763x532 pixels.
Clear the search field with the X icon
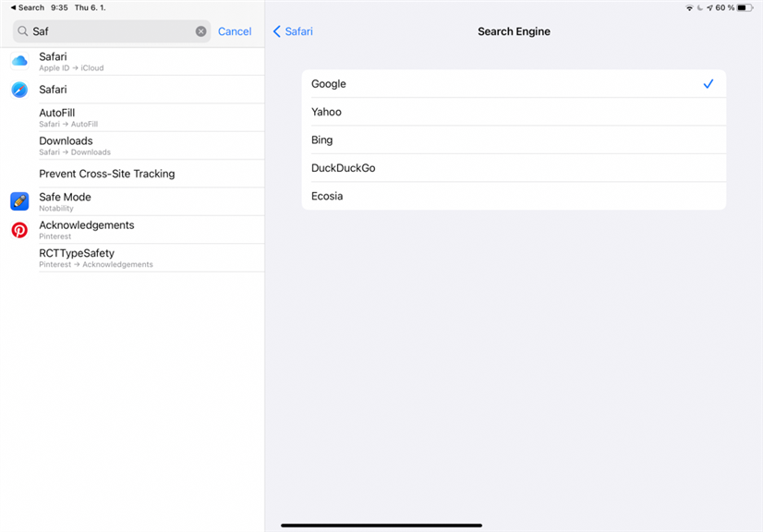tap(200, 31)
